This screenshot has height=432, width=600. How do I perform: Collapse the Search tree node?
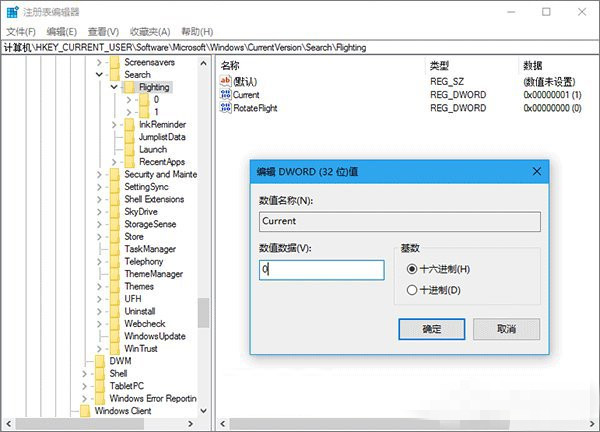pos(100,75)
